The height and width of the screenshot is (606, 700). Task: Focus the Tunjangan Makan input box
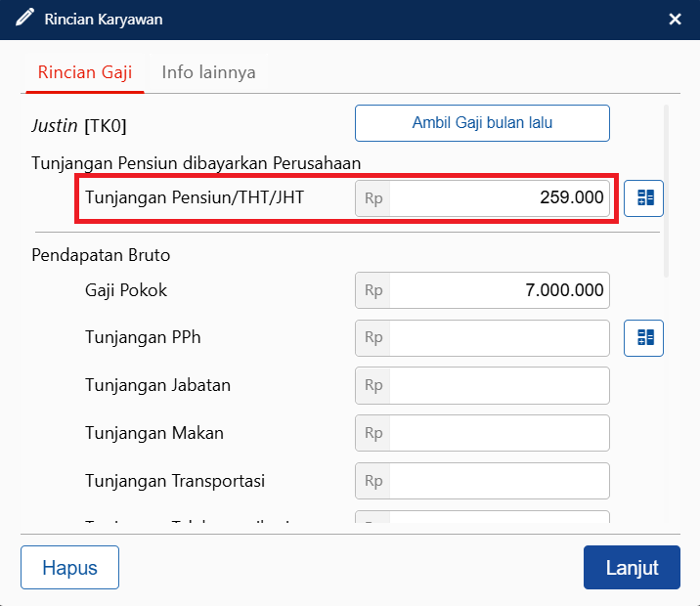(499, 433)
